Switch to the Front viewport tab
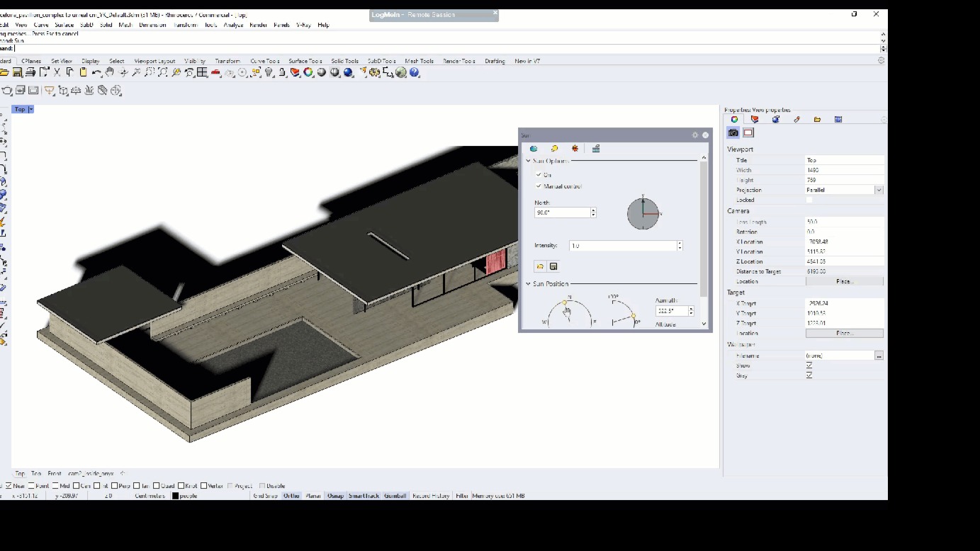The image size is (980, 551). point(55,473)
